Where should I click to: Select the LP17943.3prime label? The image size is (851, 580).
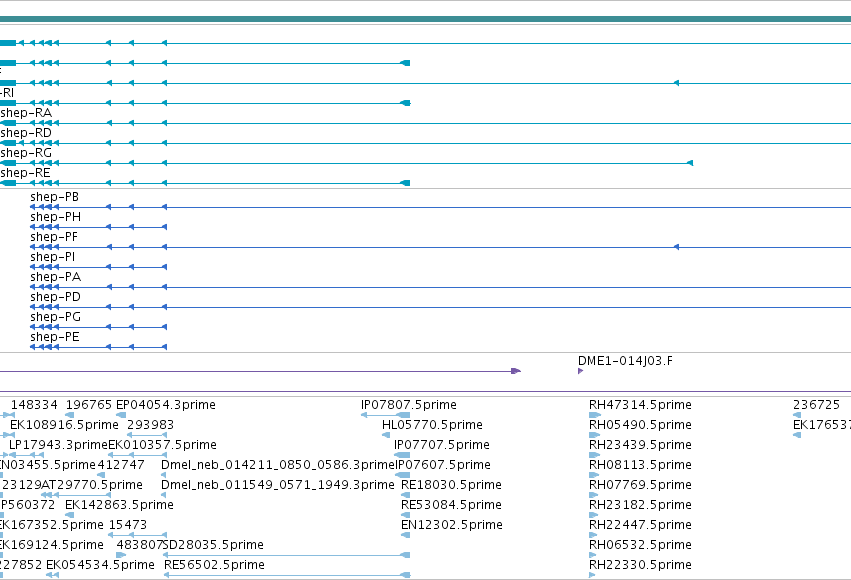point(59,445)
